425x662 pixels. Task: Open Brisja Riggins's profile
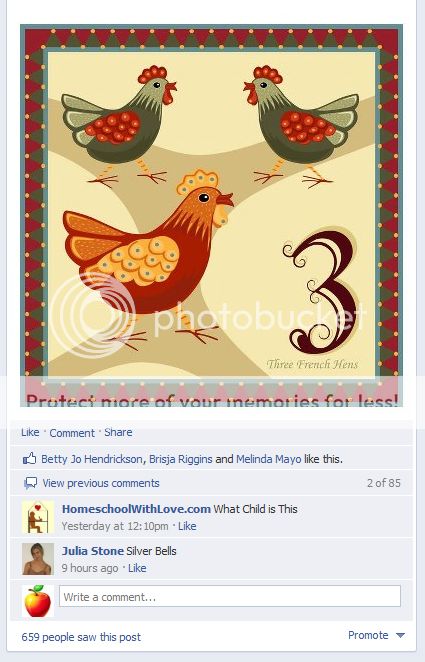181,459
